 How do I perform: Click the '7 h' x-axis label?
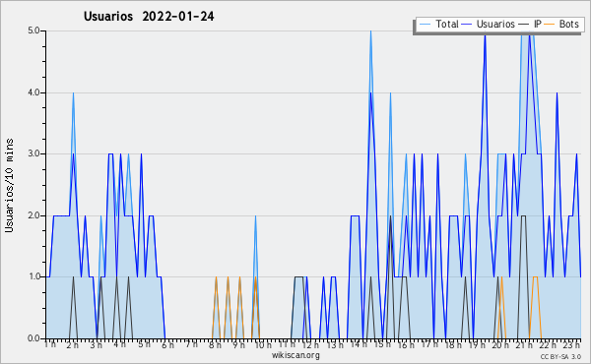coord(191,344)
